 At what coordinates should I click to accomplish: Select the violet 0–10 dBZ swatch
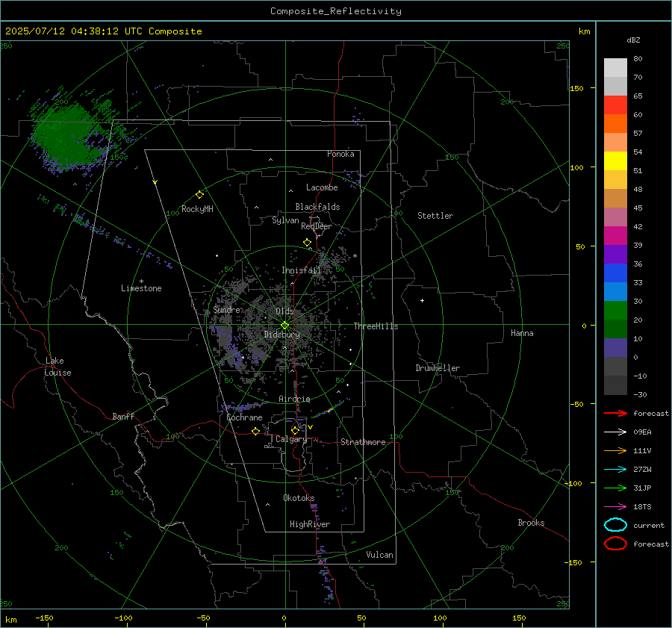[x=615, y=348]
